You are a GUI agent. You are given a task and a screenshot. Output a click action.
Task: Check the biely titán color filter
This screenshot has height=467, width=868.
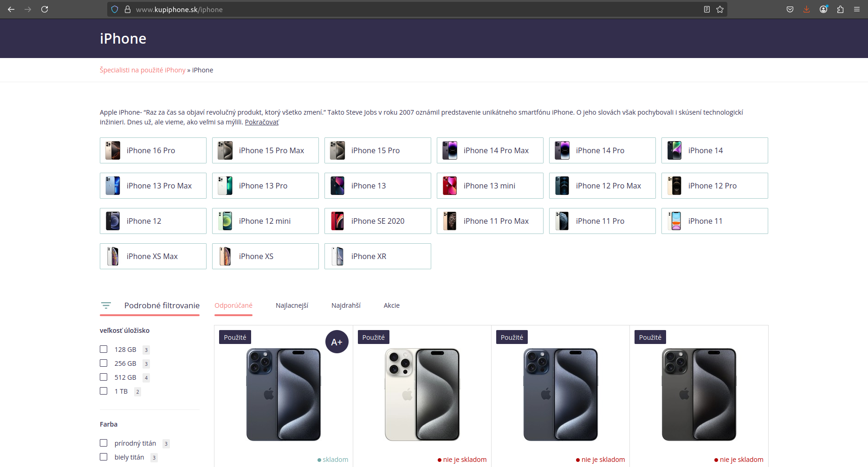104,457
